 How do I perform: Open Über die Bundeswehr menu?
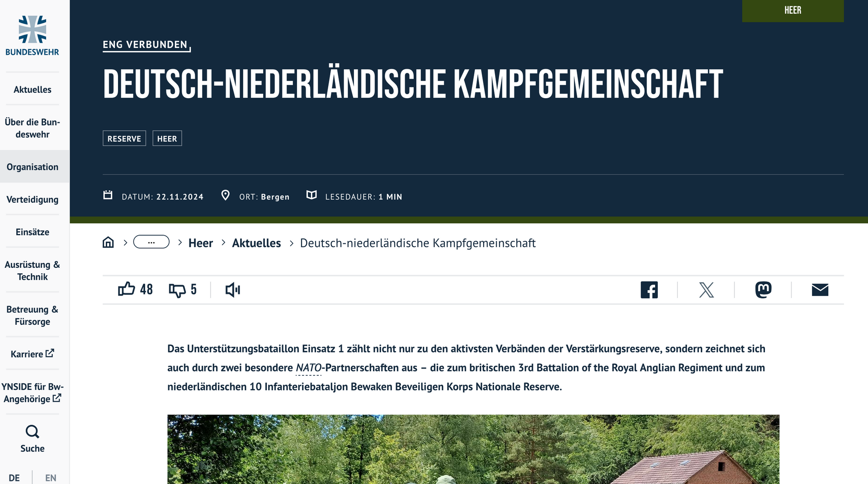pyautogui.click(x=33, y=128)
